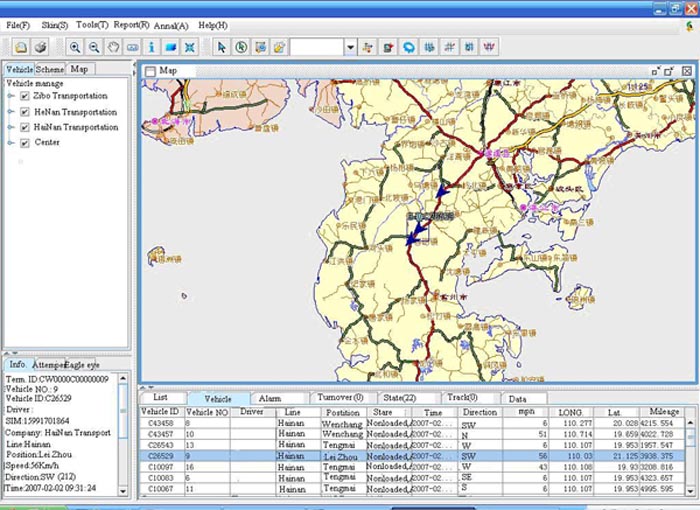Expand the HaiNan Transportation tree node
Viewport: 700px width, 510px height.
click(x=11, y=127)
